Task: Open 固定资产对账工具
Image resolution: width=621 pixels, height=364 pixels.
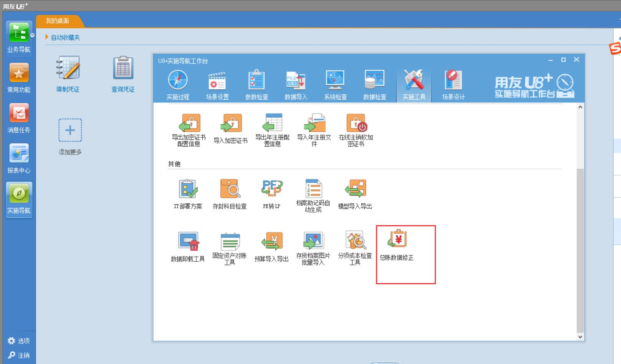Action: tap(230, 248)
